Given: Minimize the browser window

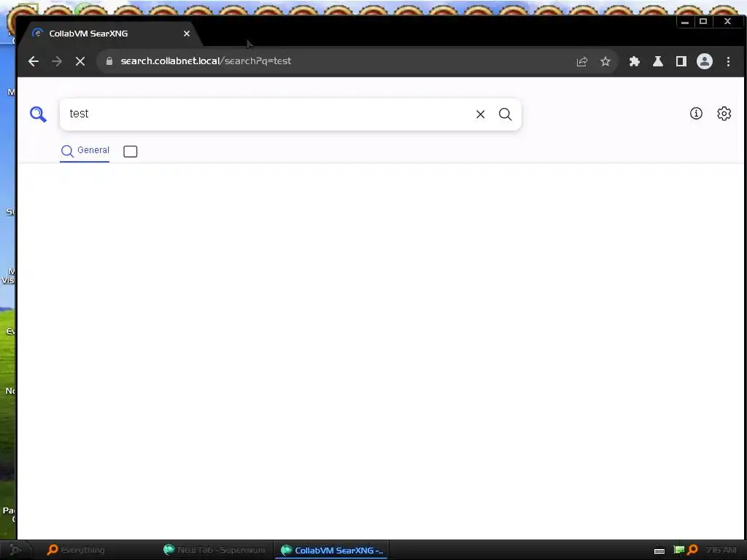Looking at the screenshot, I should tap(685, 21).
